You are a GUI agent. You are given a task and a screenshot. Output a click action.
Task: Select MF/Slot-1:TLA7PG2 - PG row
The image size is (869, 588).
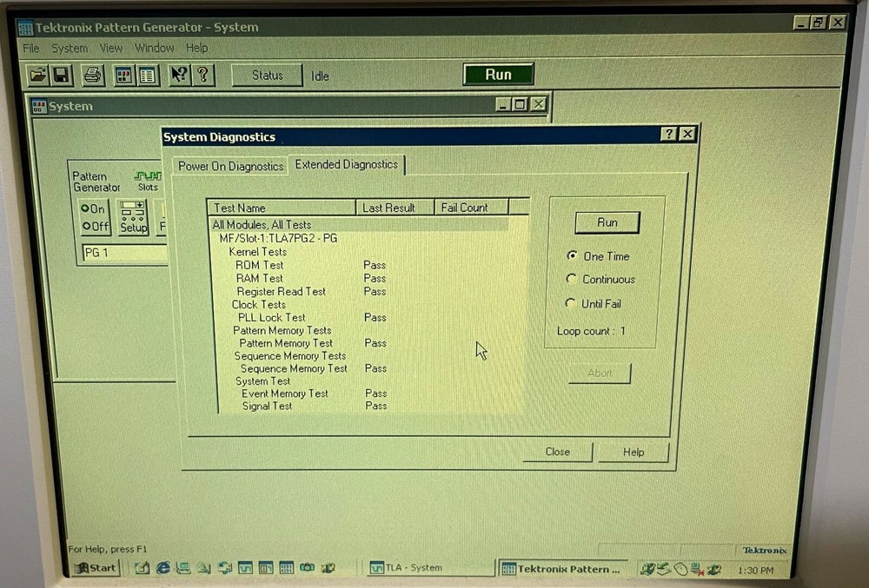tap(278, 239)
